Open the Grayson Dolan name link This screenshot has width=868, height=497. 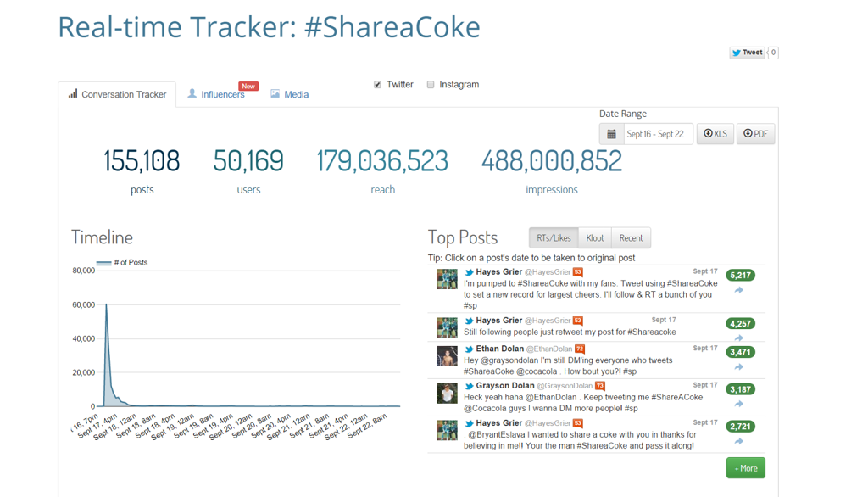click(505, 386)
